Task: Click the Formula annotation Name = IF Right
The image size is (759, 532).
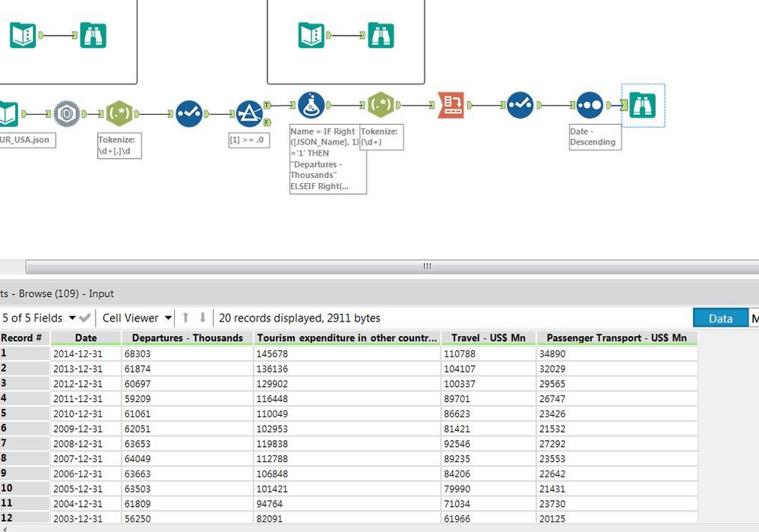Action: tap(327, 159)
